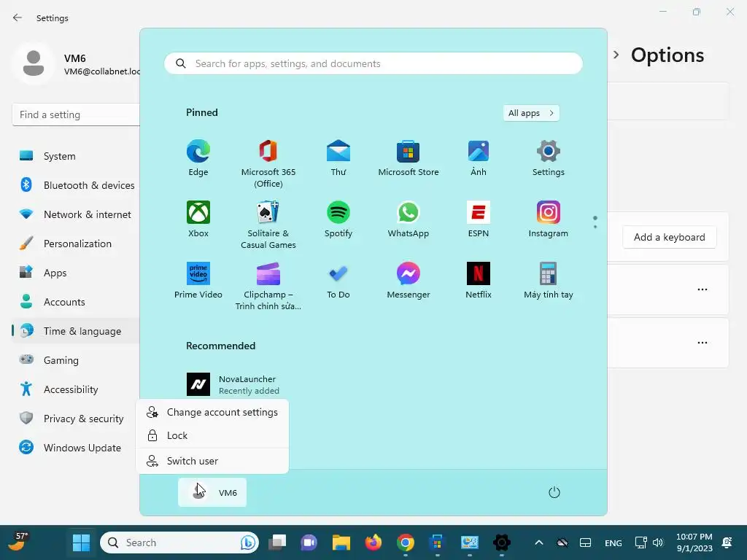Open Windows Update settings
This screenshot has height=560, width=747.
coord(76,448)
